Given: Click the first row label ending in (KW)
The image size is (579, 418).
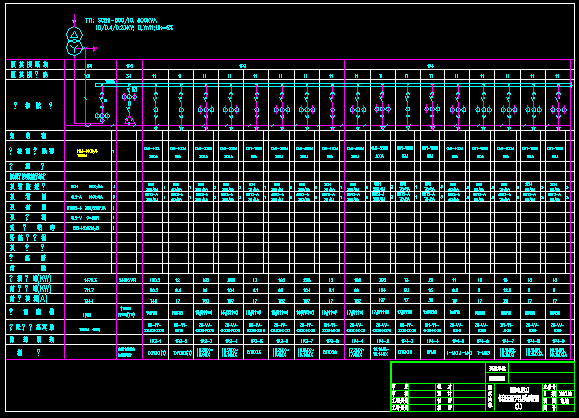Looking at the screenshot, I should 31,279.
